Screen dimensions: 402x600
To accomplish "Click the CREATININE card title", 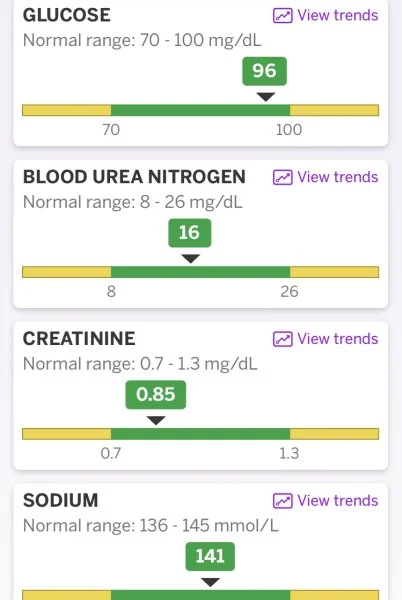I will (x=79, y=339).
